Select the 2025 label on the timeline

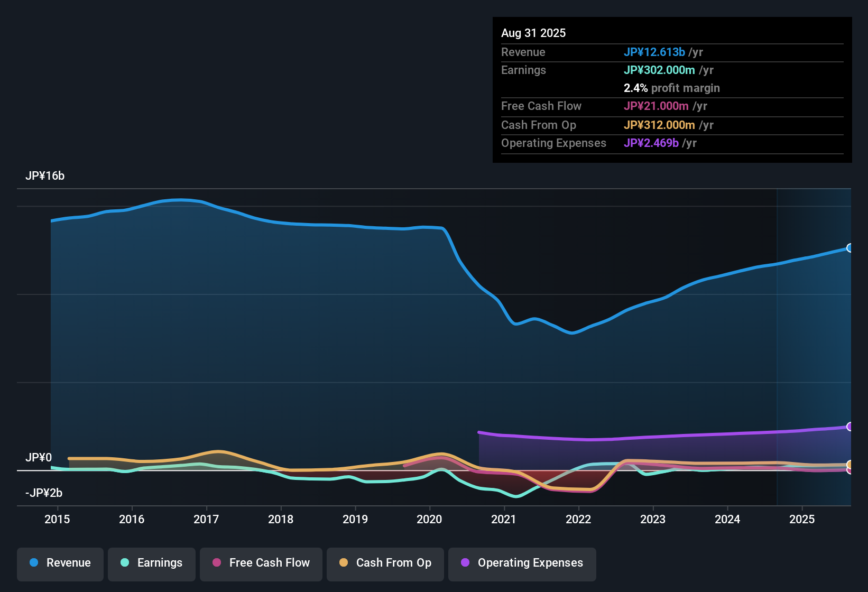802,519
